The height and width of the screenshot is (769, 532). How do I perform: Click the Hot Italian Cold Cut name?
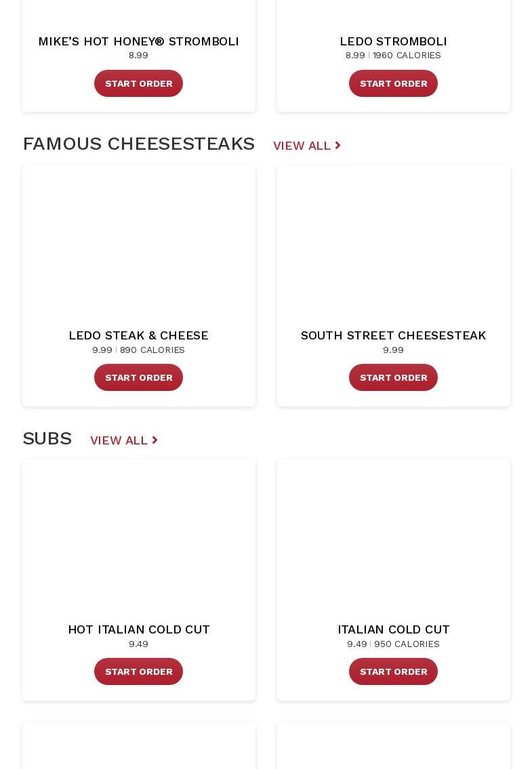(x=138, y=629)
